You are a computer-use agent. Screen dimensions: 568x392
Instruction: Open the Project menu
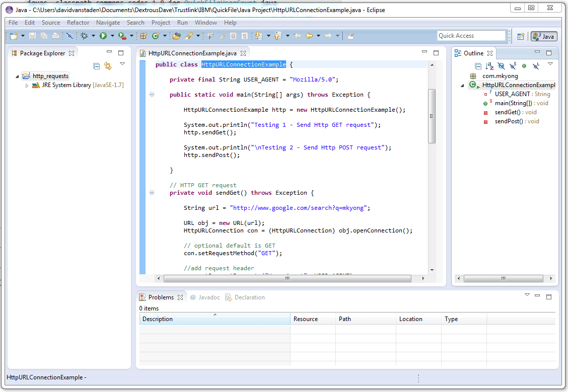(161, 23)
